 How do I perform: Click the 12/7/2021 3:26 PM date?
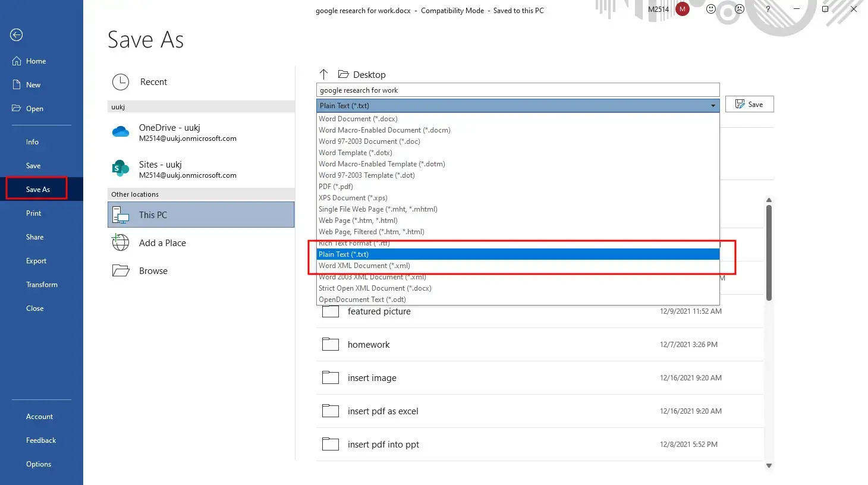coord(688,345)
